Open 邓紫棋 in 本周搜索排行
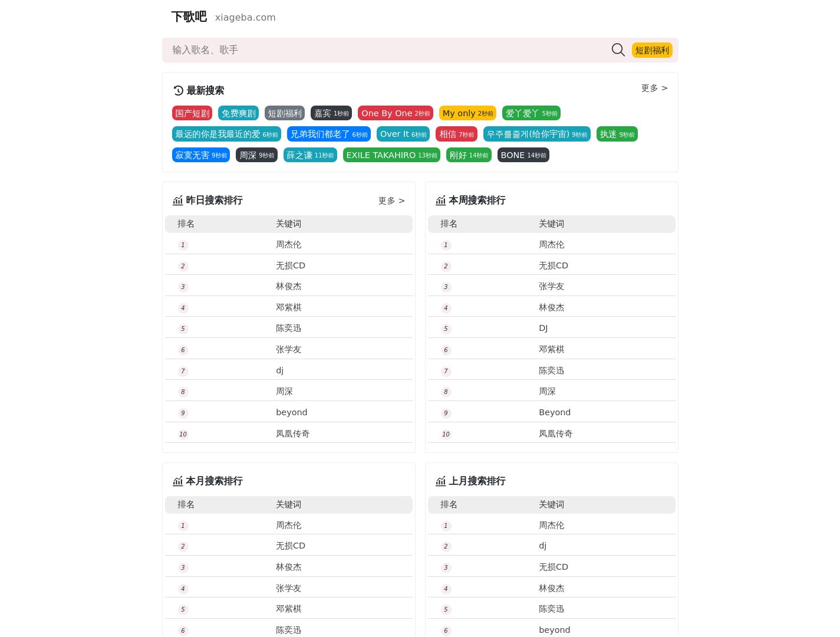Viewport: 840px width, 637px height. click(x=551, y=349)
